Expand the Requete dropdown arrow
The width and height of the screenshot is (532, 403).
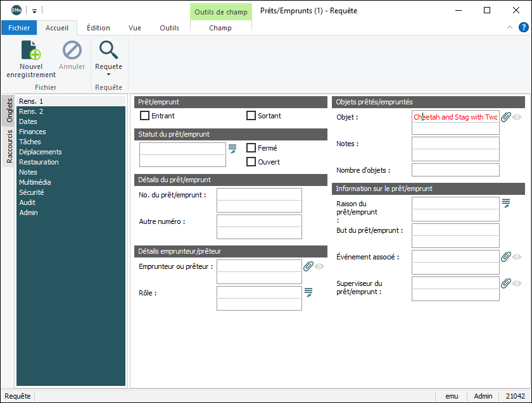tap(108, 75)
